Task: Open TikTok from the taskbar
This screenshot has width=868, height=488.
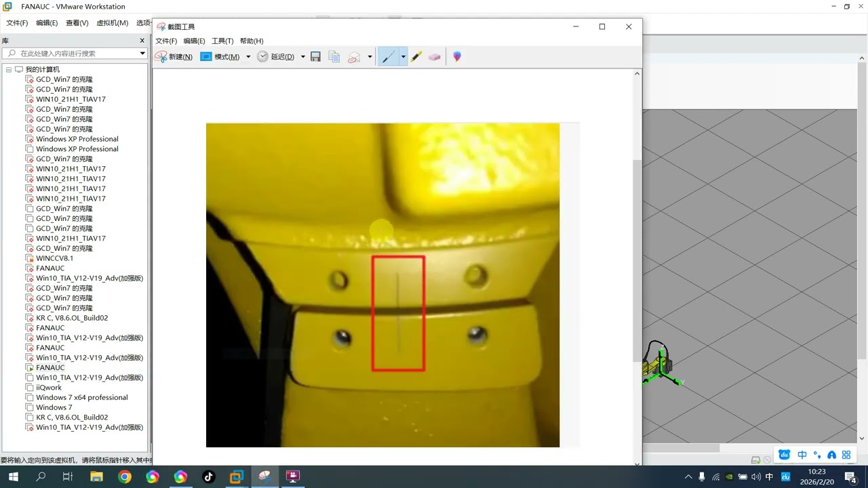Action: (208, 476)
